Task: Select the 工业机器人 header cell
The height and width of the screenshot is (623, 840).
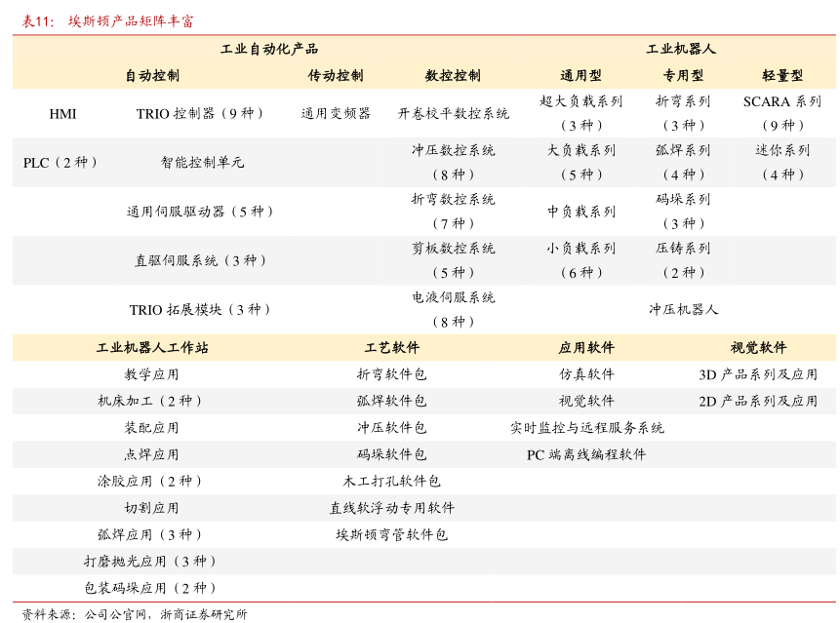Action: pos(681,49)
